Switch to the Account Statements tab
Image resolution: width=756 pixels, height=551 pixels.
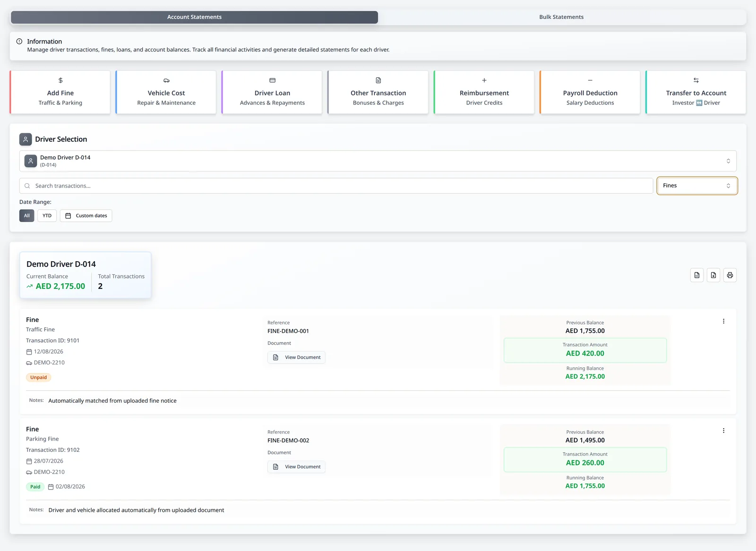point(194,17)
